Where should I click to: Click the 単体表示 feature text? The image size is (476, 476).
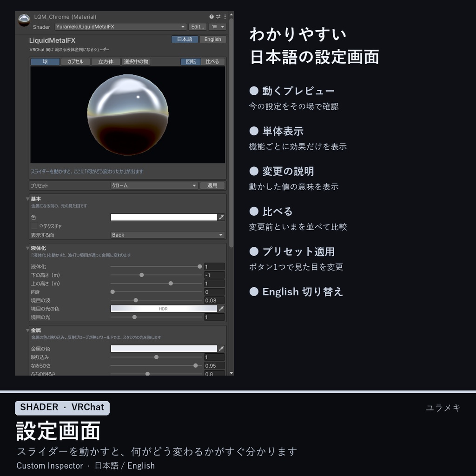(x=283, y=131)
